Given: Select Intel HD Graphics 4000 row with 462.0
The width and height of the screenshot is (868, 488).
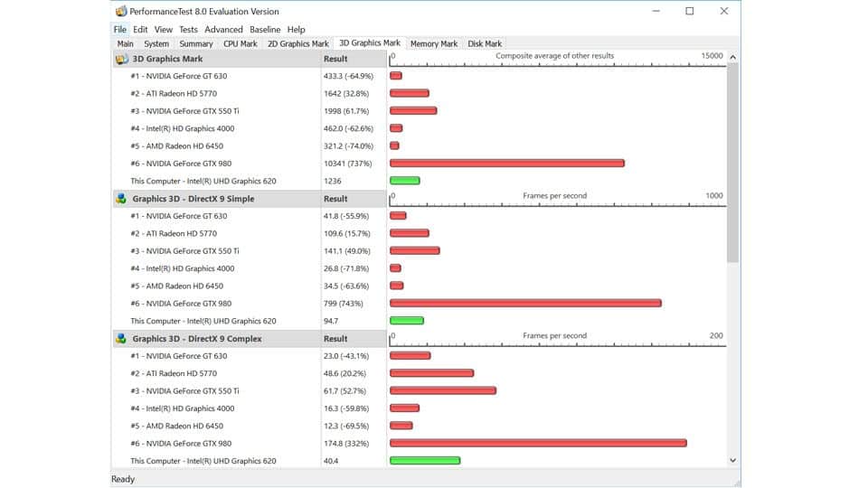Looking at the screenshot, I should click(x=419, y=128).
